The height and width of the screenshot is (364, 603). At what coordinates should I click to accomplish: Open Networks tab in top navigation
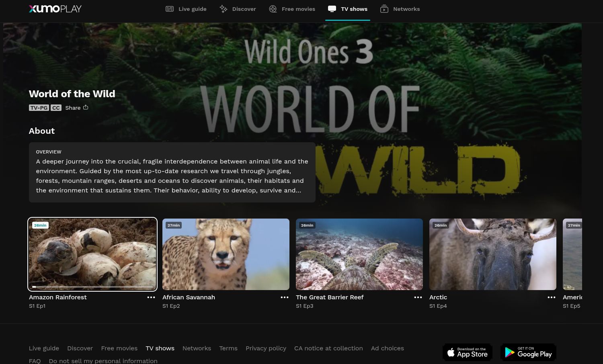[400, 9]
